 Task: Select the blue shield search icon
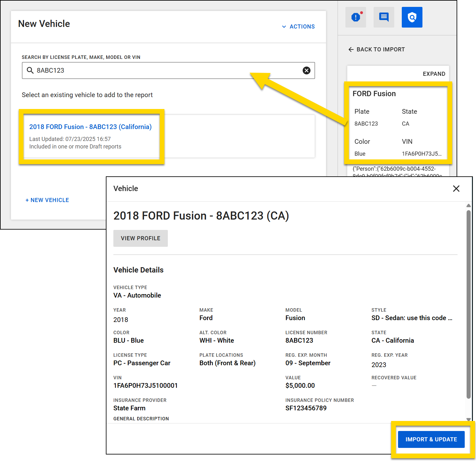tap(412, 17)
